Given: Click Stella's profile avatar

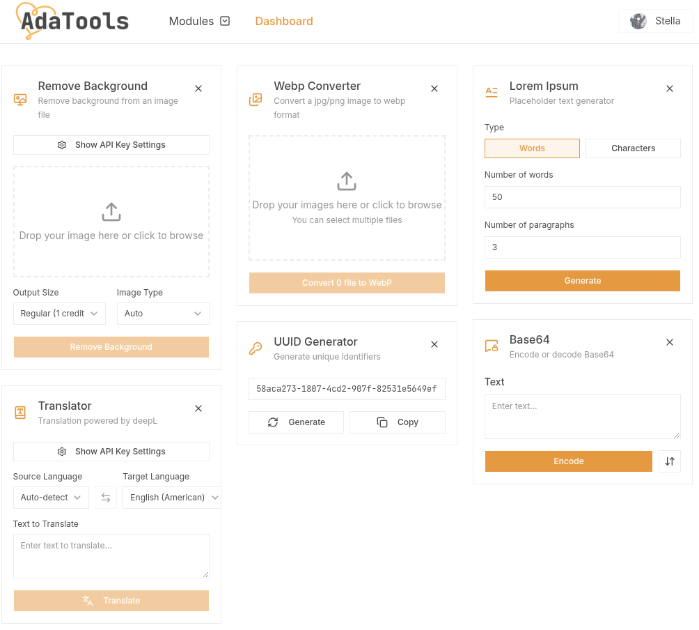Looking at the screenshot, I should pos(638,21).
